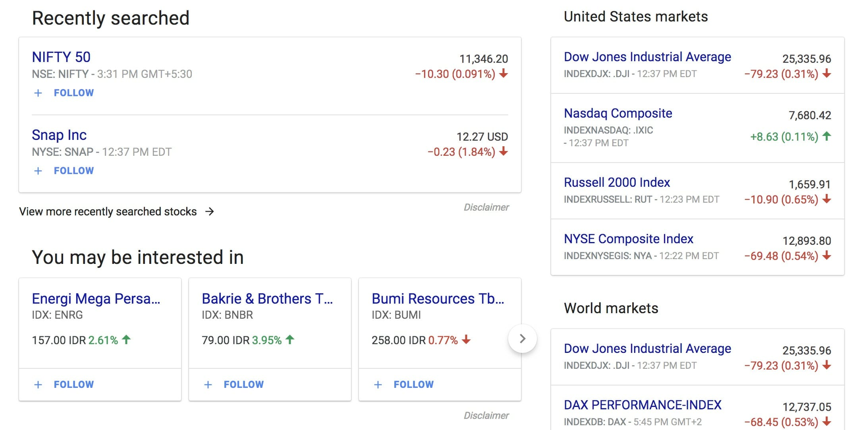Screen dimensions: 868x430
Task: Follow NIFTY 50 index
Action: pos(74,93)
